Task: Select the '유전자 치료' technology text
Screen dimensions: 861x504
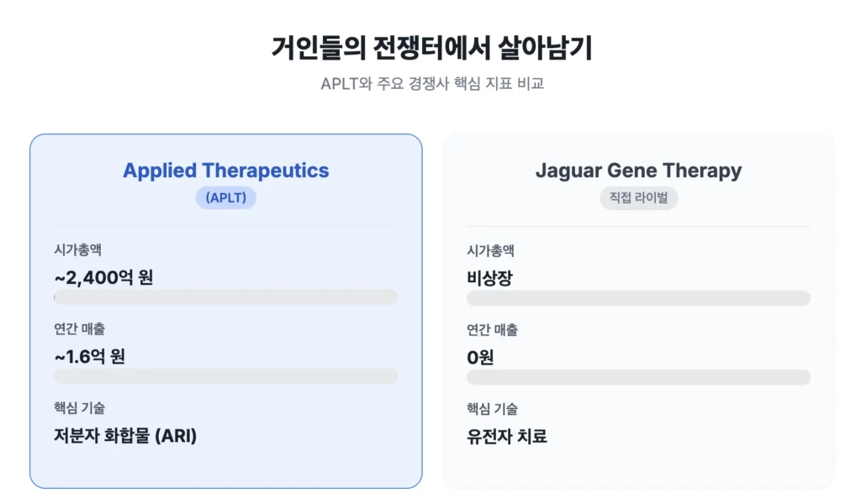Action: (507, 436)
